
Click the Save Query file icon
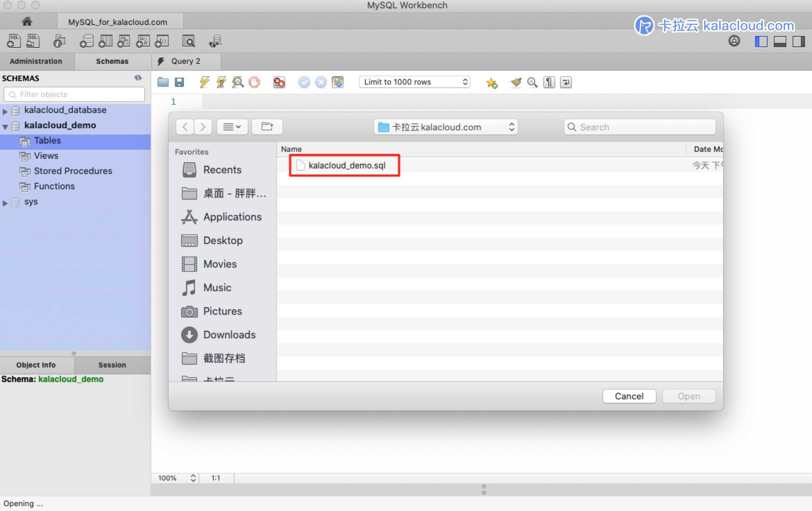pyautogui.click(x=180, y=82)
